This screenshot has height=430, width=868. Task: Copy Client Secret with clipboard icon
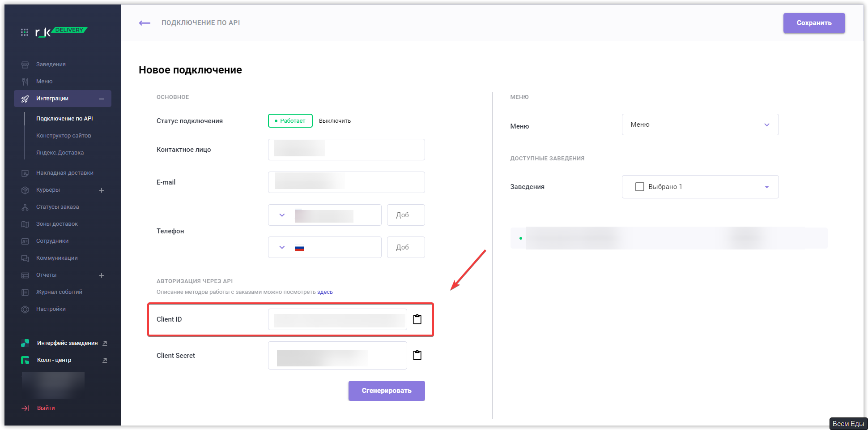(417, 355)
